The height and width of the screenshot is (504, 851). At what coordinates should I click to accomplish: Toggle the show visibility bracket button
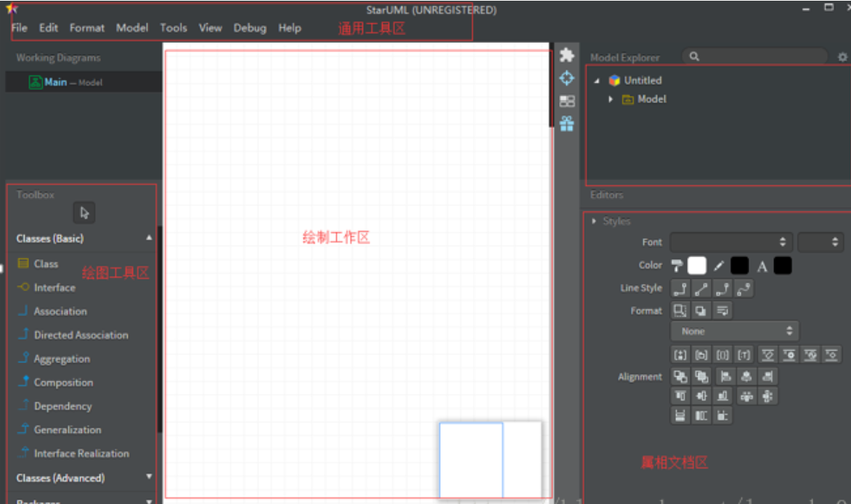(680, 355)
